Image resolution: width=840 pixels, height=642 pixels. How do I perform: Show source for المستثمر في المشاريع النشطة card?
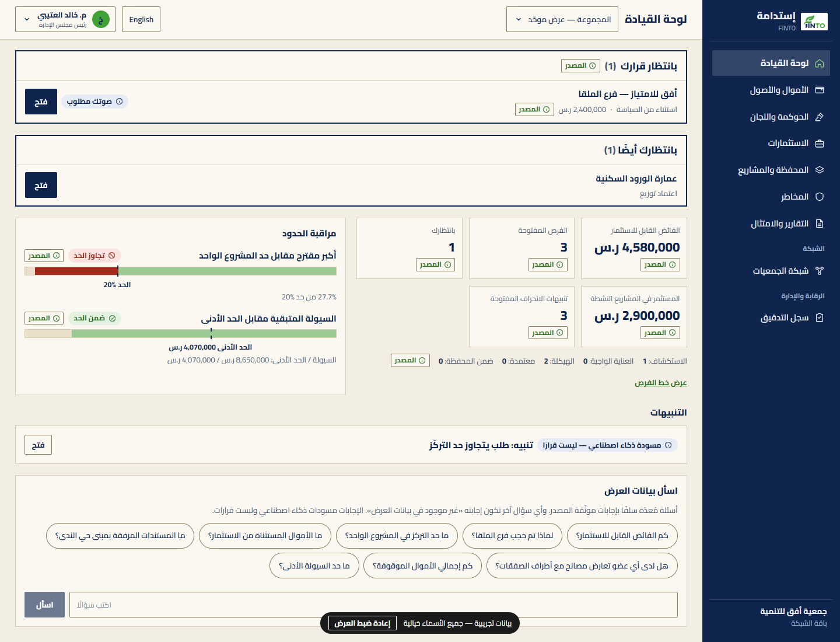pos(660,333)
